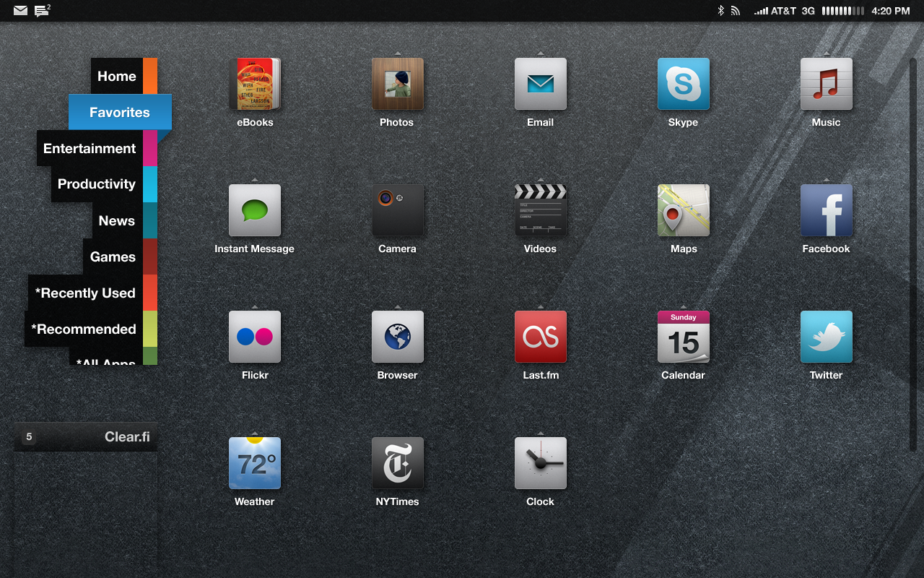Open the mail notification in status bar
Screen dimensions: 924x578
(x=20, y=11)
